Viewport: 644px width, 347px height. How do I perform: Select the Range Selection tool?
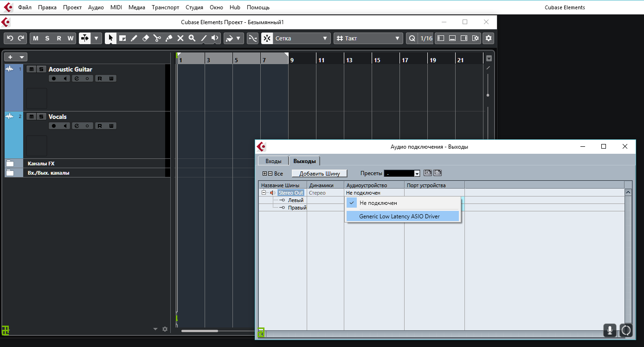click(x=122, y=38)
